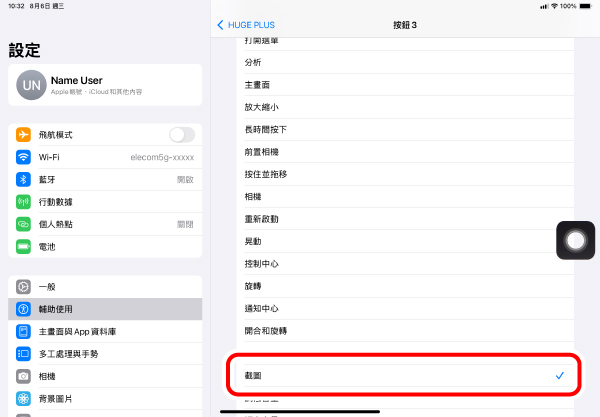Tap the Airplane Mode (飛航模式) icon
This screenshot has height=417, width=600.
tap(24, 135)
